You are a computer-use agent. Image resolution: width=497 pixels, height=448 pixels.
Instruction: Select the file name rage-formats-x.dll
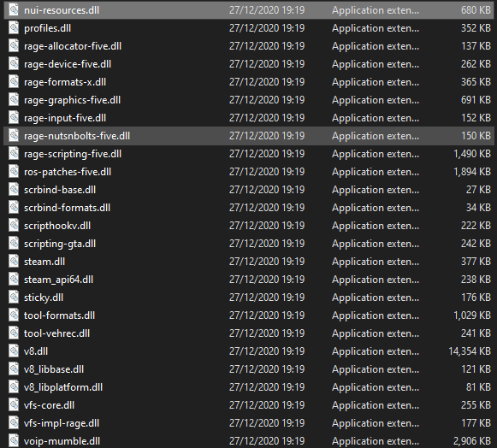65,82
